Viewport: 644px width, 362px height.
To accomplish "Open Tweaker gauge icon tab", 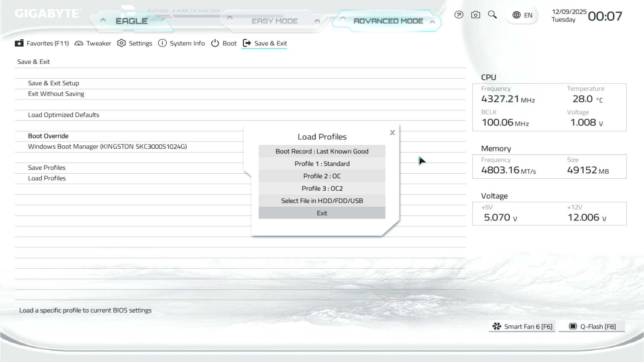I will tap(79, 43).
